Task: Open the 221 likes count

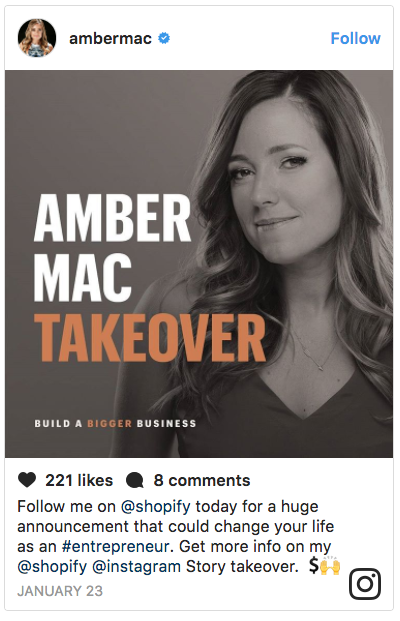Action: [79, 480]
